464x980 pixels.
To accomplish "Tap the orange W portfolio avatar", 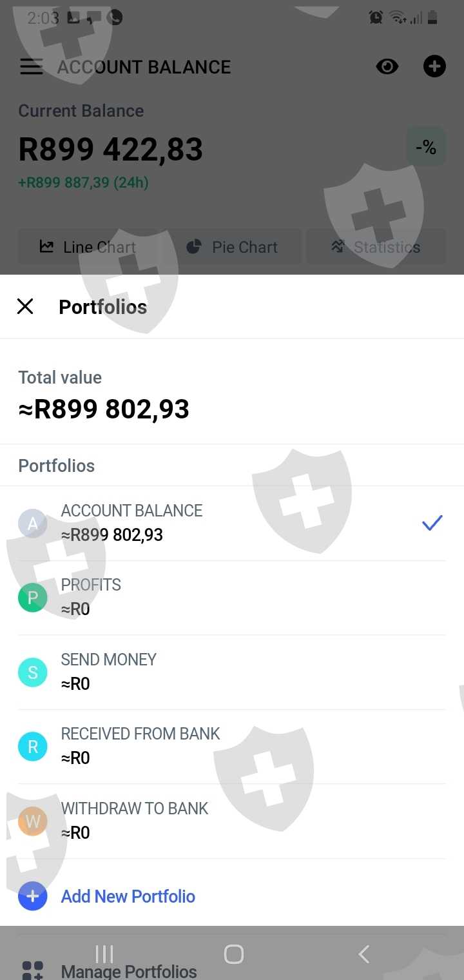I will (33, 821).
